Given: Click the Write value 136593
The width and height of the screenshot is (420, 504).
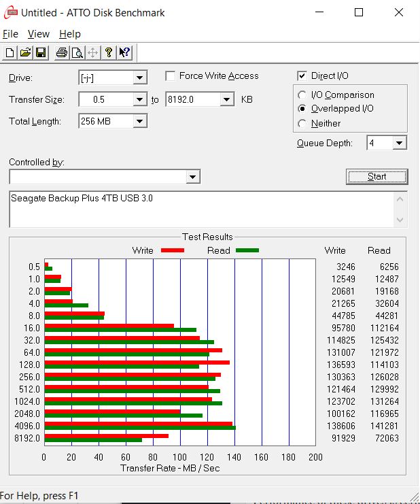Looking at the screenshot, I should pyautogui.click(x=341, y=365).
